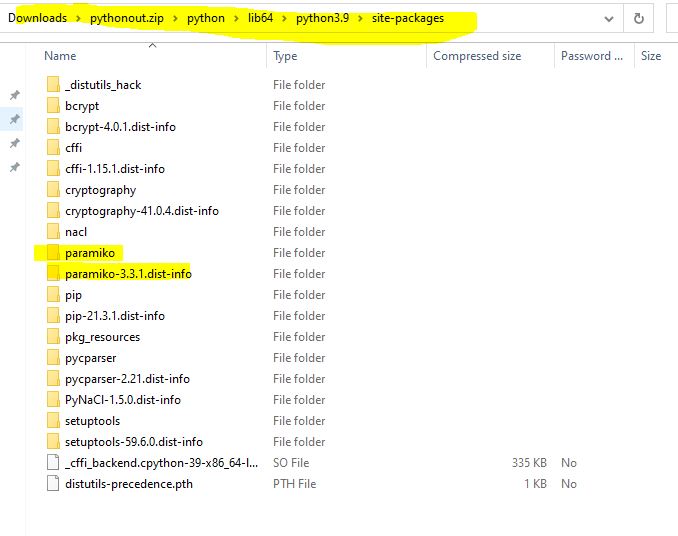Select the pip-21.3.1.dist-info folder name
Screen dimensions: 678x536
click(x=115, y=316)
